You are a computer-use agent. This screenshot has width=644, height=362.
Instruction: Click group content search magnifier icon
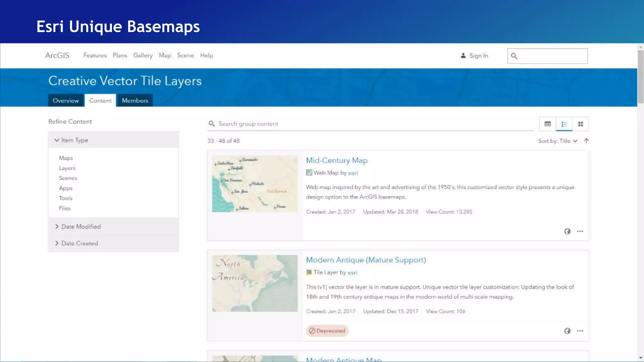click(212, 124)
